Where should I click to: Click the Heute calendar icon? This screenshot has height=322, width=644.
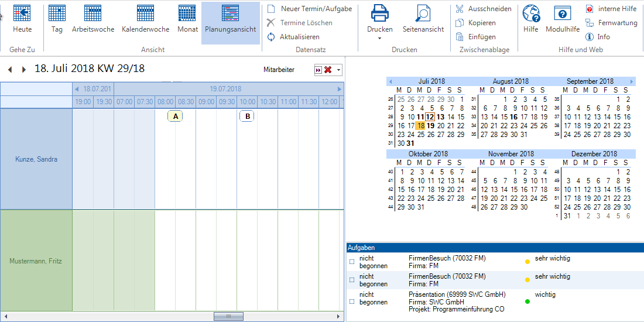[22, 13]
